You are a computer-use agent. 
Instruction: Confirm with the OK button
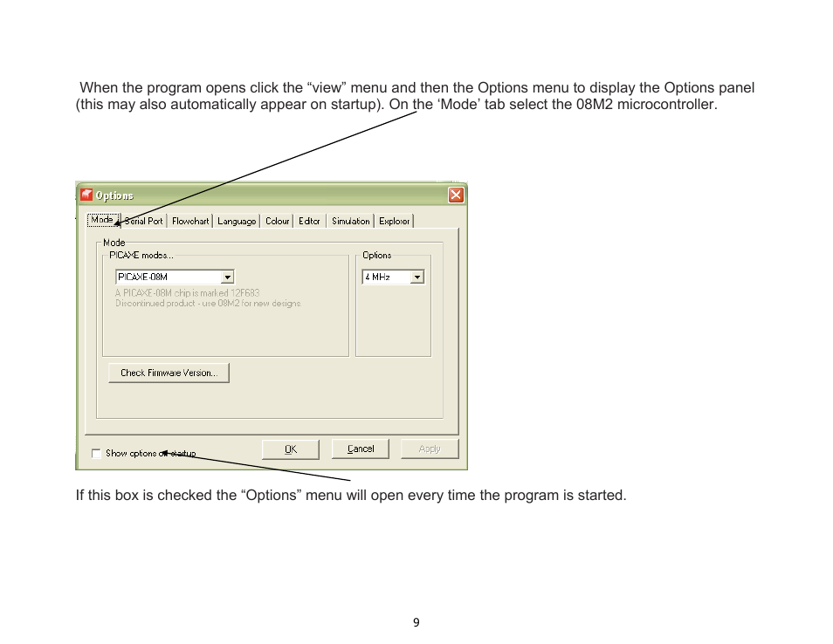(x=291, y=449)
